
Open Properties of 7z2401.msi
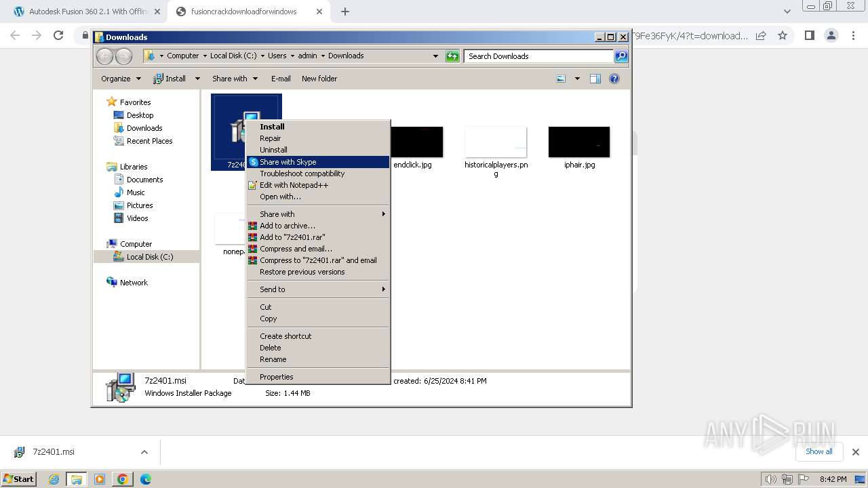[x=318, y=377]
